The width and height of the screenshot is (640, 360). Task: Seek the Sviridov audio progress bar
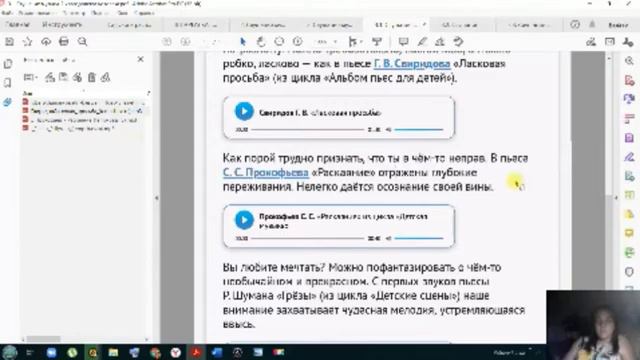[307, 130]
